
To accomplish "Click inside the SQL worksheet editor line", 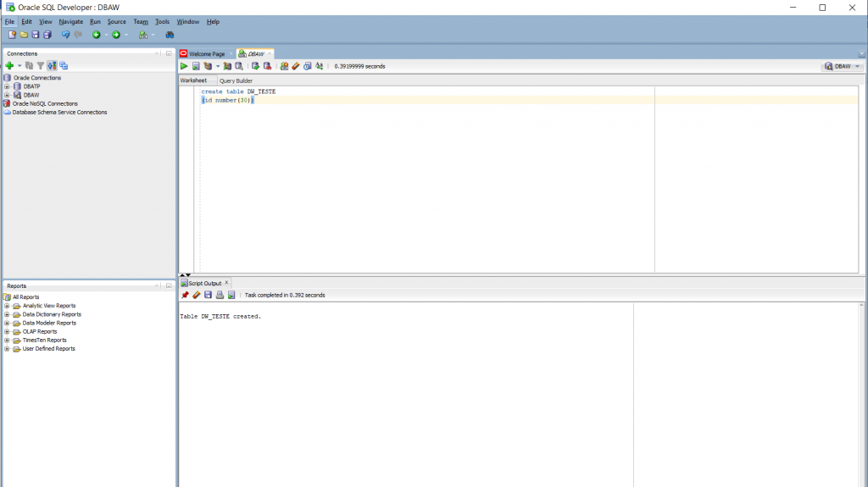I will [529, 100].
